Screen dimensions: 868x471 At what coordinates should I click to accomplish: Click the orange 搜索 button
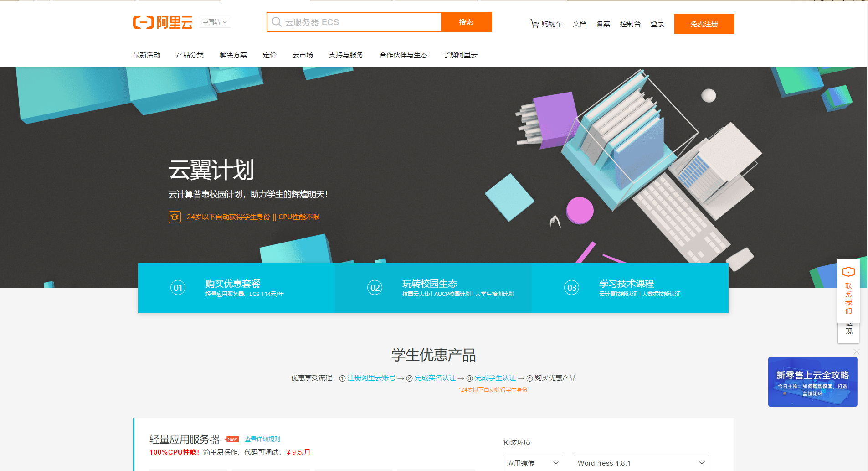(x=466, y=22)
